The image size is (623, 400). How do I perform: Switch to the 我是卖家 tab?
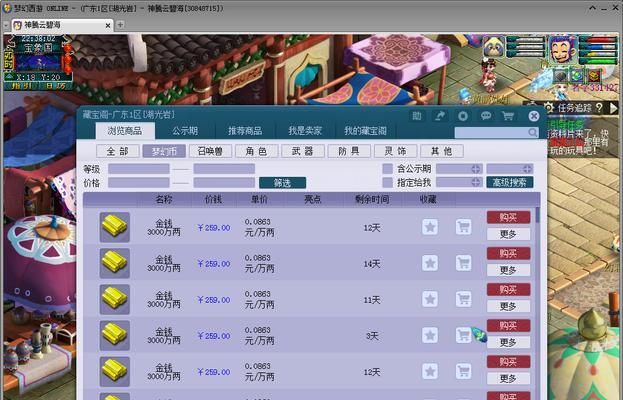click(x=305, y=130)
